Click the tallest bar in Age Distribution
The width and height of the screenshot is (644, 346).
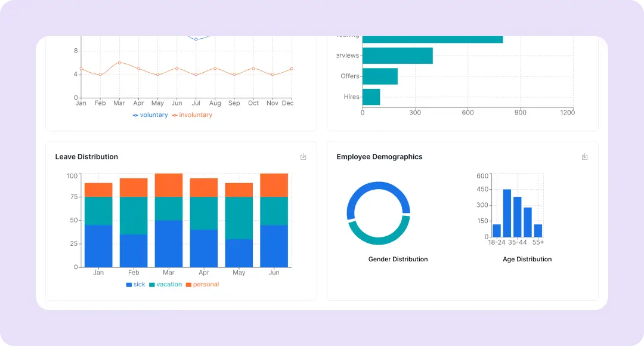pos(507,213)
